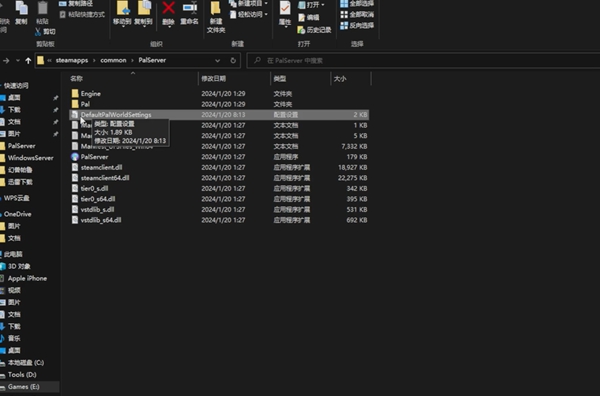This screenshot has height=396, width=600.
Task: Open 3D 对象 in sidebar
Action: (19, 266)
